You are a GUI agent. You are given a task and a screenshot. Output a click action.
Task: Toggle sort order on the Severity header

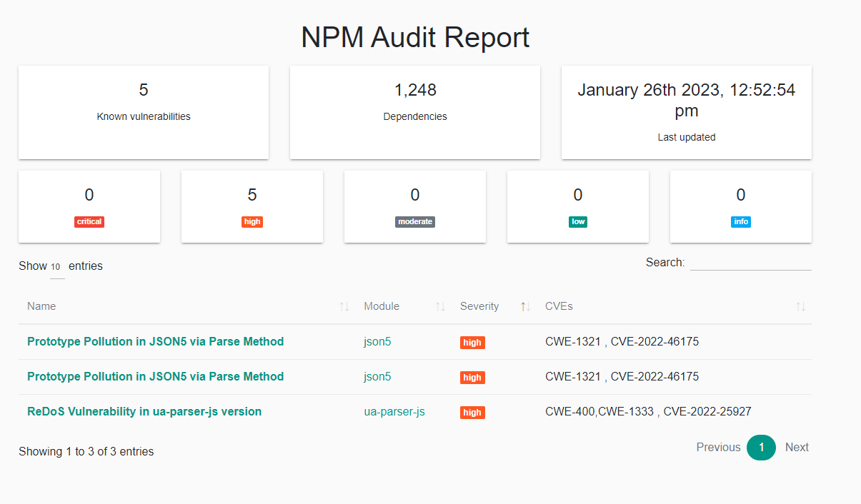pyautogui.click(x=524, y=306)
